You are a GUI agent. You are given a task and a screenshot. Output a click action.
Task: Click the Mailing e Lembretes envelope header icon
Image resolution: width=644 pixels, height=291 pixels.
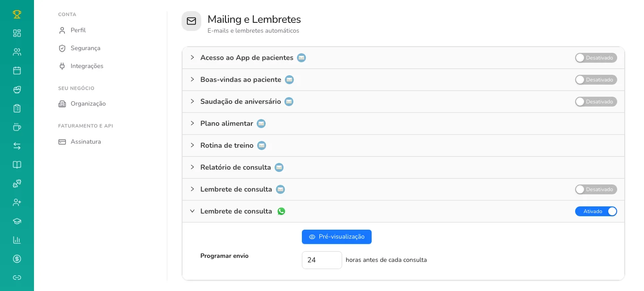pos(191,21)
